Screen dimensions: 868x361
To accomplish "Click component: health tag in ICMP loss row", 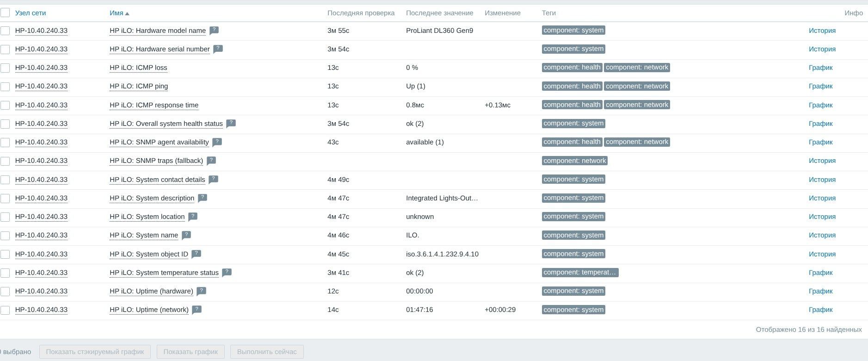I will [x=572, y=68].
